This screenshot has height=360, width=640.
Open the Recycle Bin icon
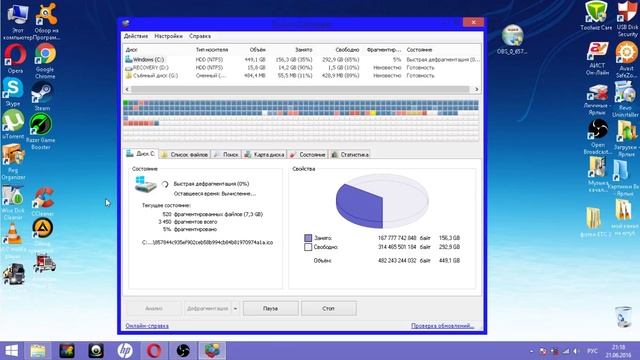(x=624, y=316)
